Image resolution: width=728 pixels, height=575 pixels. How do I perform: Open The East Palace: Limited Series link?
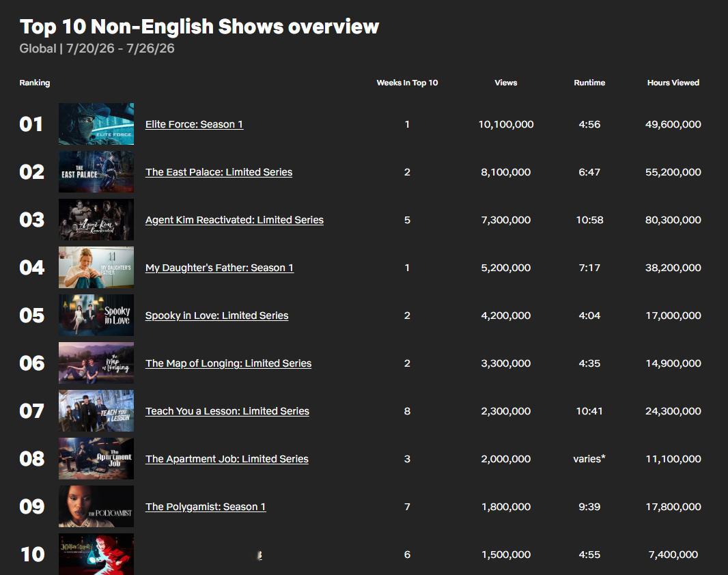(219, 172)
